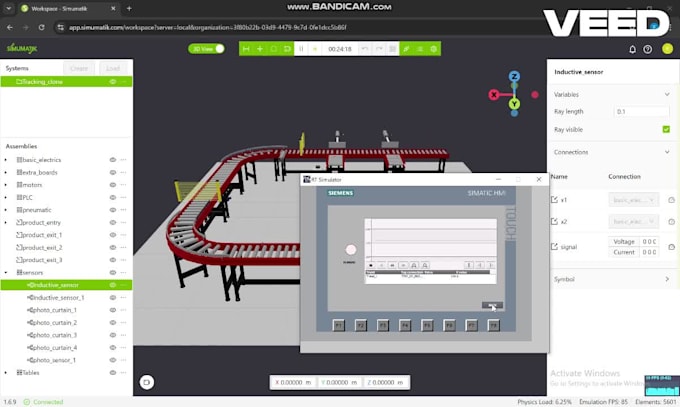Click the redo arrow in the toolbar
The image size is (680, 407).
coord(379,49)
